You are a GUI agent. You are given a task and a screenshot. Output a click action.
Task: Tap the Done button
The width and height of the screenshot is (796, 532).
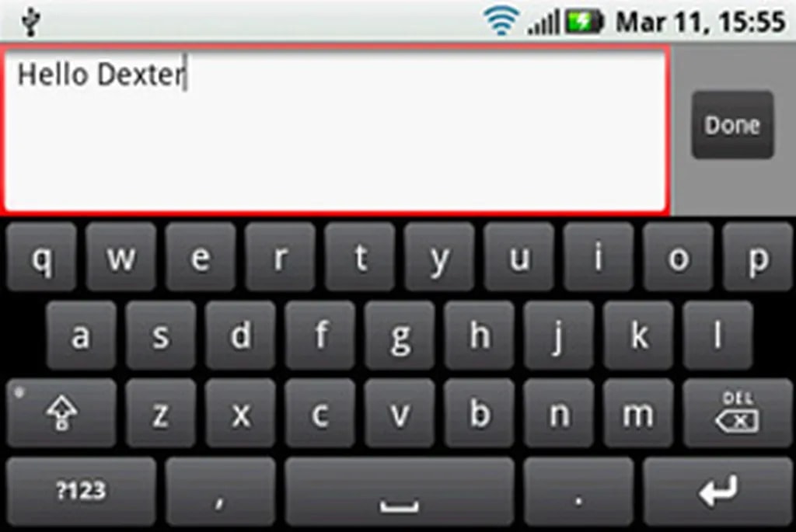click(732, 125)
